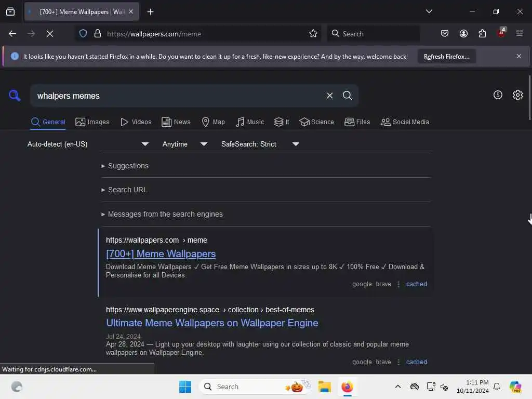The image size is (532, 399).
Task: Open the taskbar clock showing 1:11 PM
Action: pos(473,387)
